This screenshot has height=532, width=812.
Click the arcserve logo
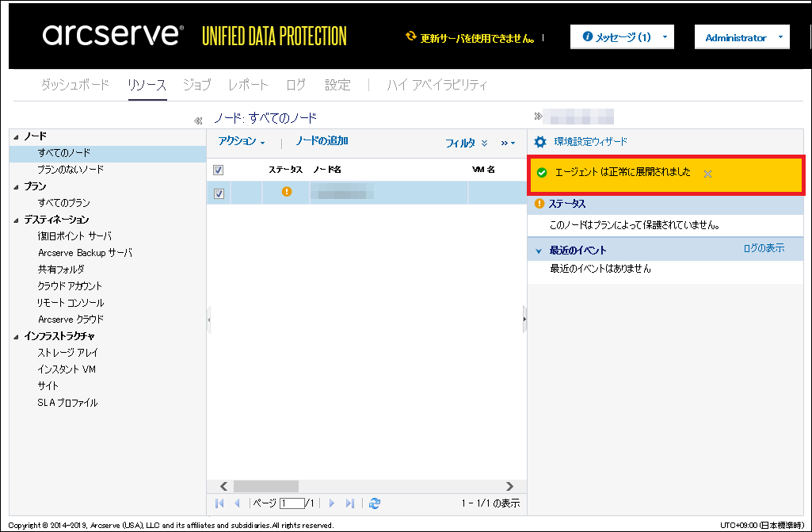coord(113,35)
